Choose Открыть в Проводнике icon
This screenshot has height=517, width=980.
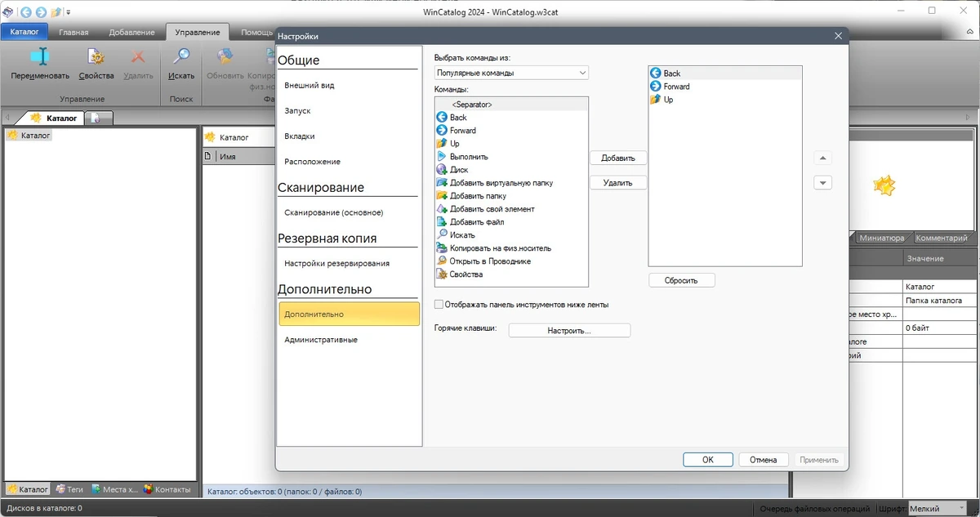(442, 261)
